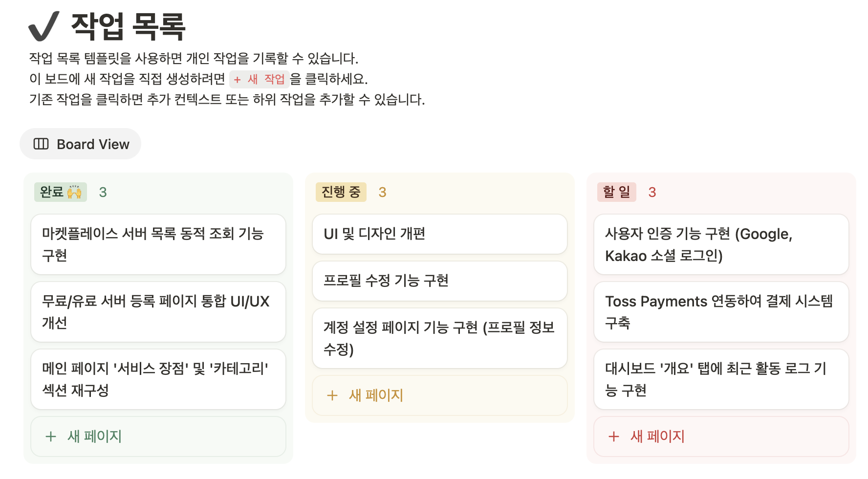Open the card 'UI 및 디자인 개편'
This screenshot has width=868, height=479.
[439, 234]
